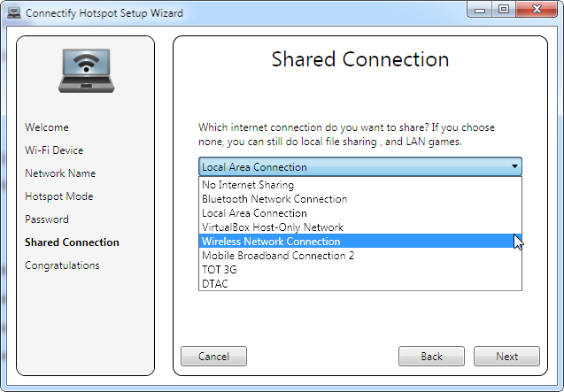Screen dimensions: 564x392
Task: Pick Local Area Connection in dropdown list
Action: (360, 213)
